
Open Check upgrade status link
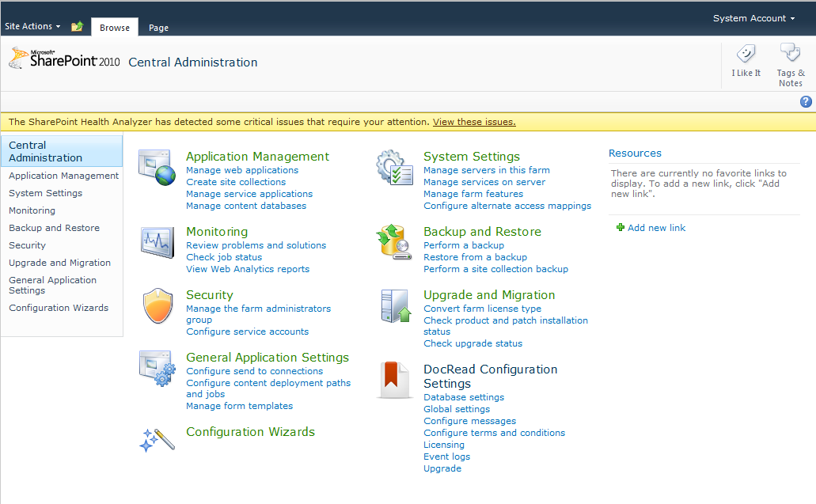(x=473, y=343)
